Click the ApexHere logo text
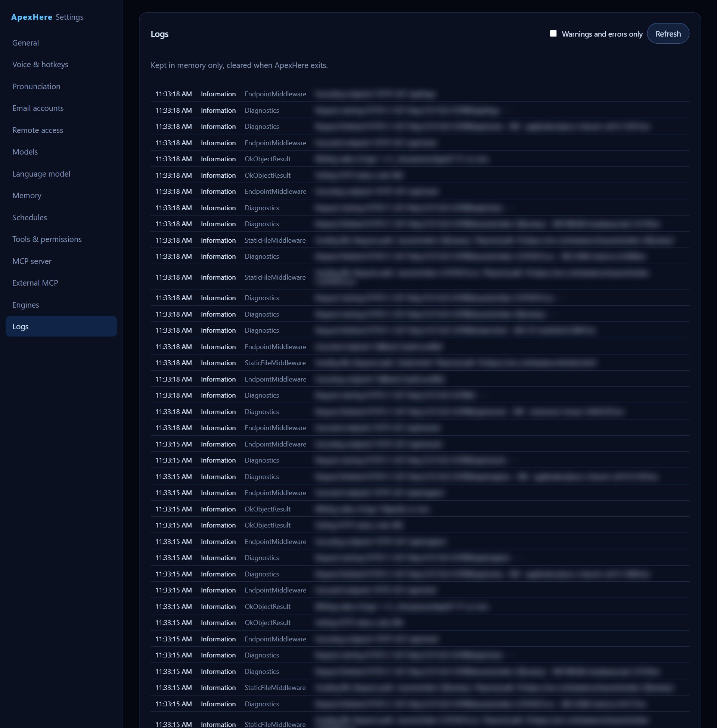 tap(32, 17)
